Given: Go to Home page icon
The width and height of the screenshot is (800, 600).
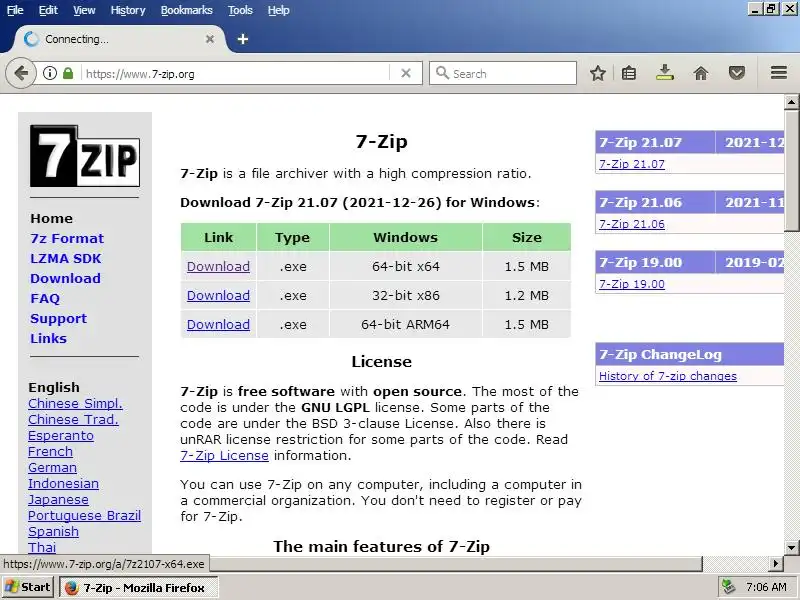Looking at the screenshot, I should [x=701, y=73].
